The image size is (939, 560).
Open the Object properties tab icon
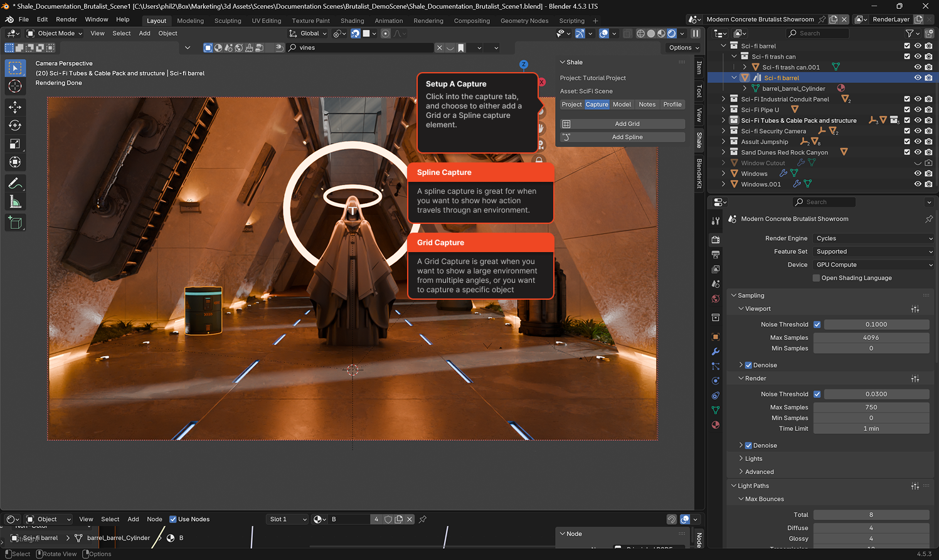(x=716, y=337)
